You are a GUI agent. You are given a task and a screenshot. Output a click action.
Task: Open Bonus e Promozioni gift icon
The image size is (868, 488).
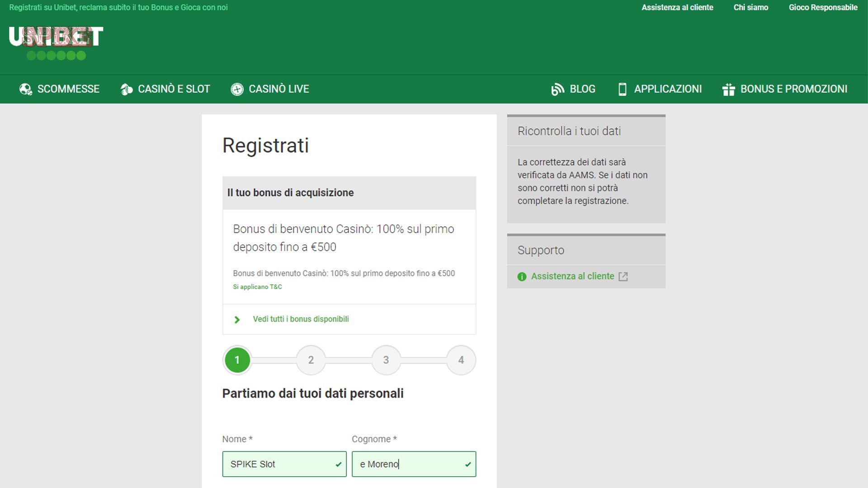coord(729,89)
